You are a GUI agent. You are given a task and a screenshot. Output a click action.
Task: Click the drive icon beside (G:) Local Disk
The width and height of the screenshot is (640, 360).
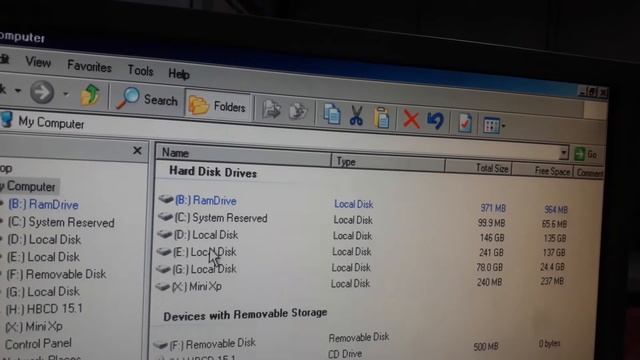pos(163,269)
